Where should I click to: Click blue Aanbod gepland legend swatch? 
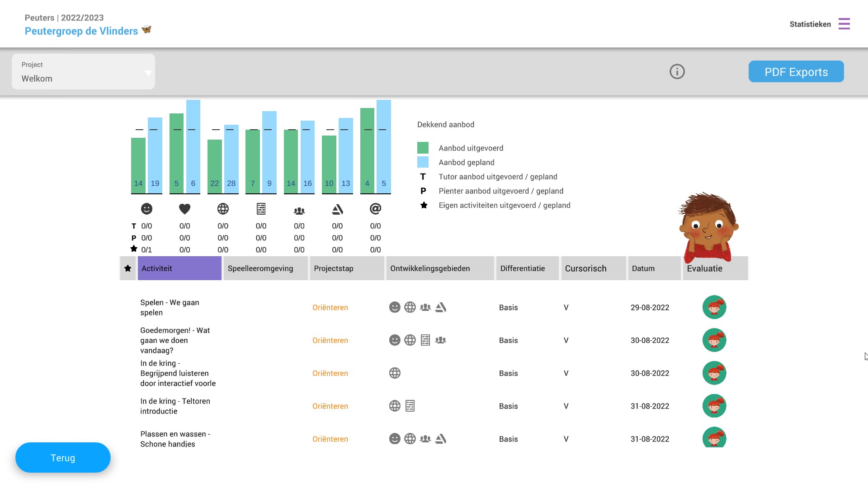[x=423, y=162]
